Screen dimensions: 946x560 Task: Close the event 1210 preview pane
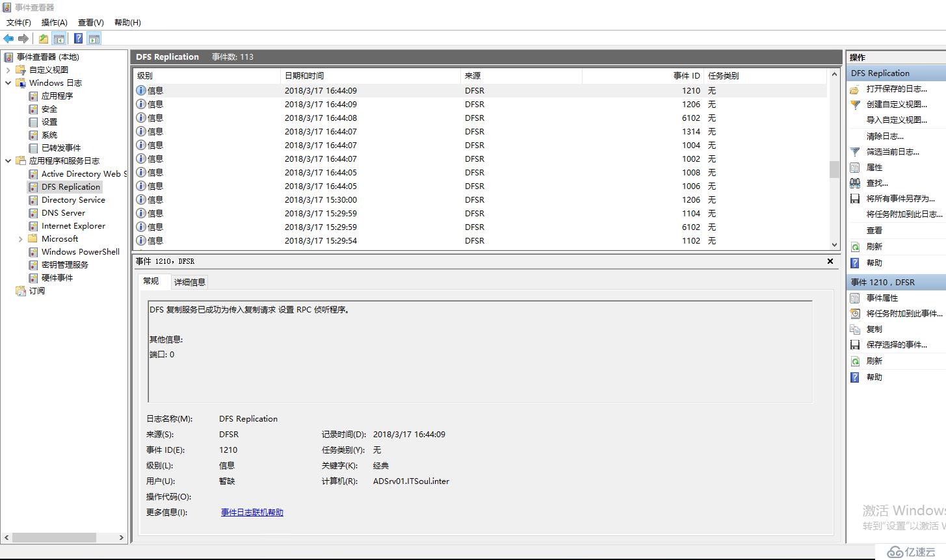[x=830, y=261]
